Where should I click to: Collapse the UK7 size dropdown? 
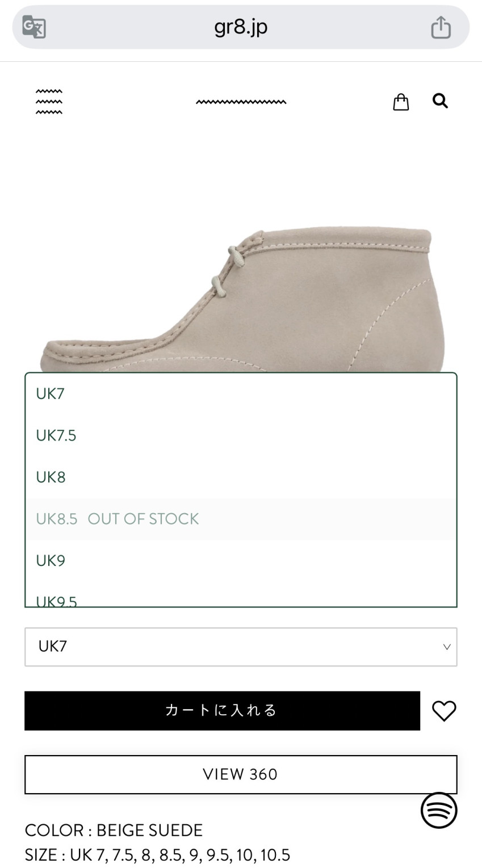coord(241,647)
